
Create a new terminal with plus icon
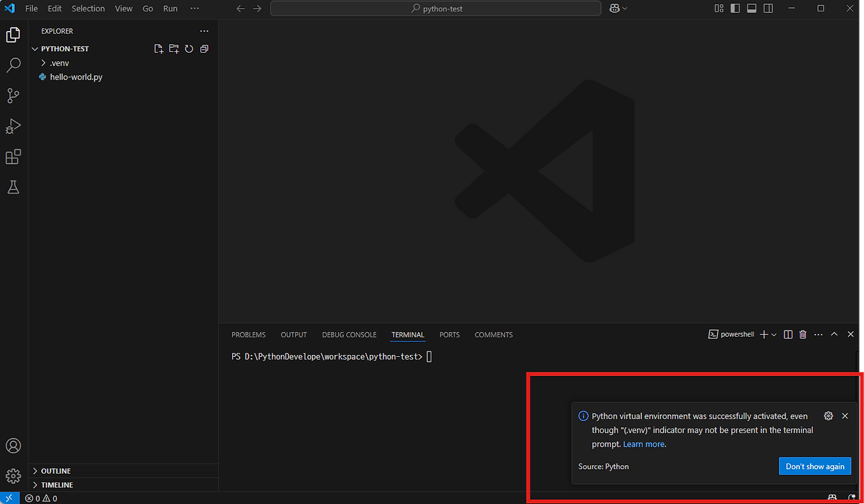[x=764, y=335]
